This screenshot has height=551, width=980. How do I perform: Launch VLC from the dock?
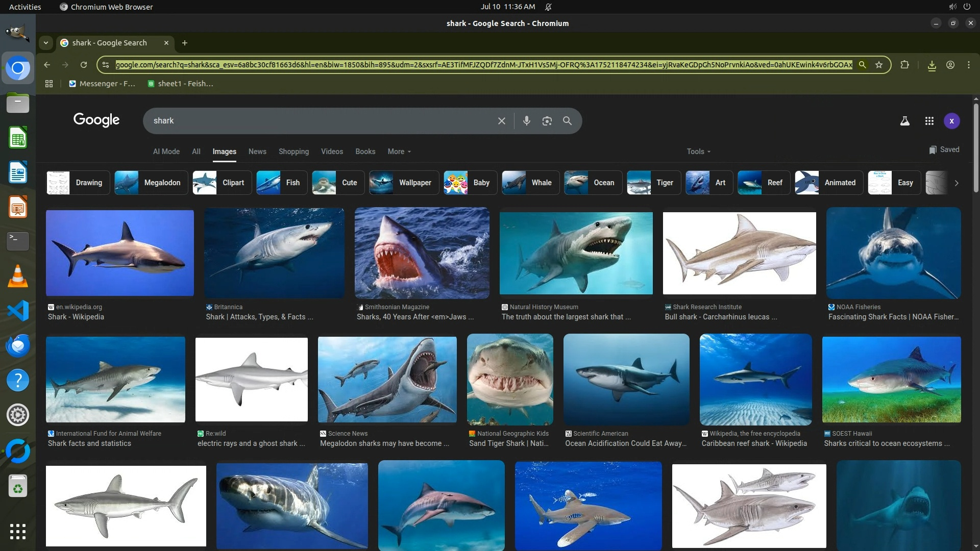coord(18,276)
